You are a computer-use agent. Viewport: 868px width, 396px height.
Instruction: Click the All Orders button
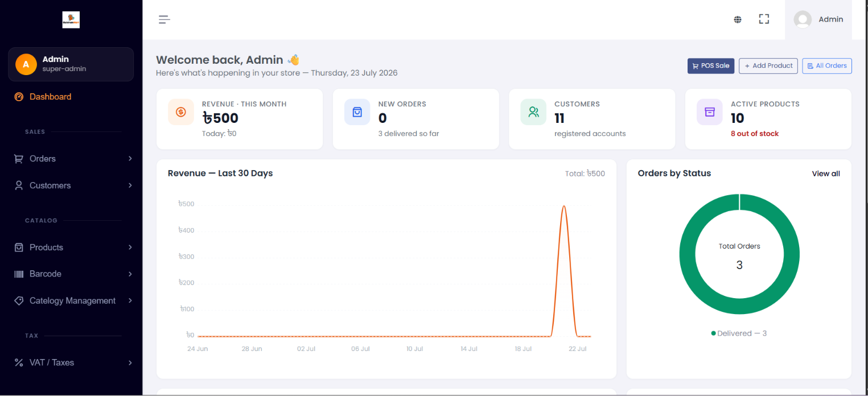[827, 66]
